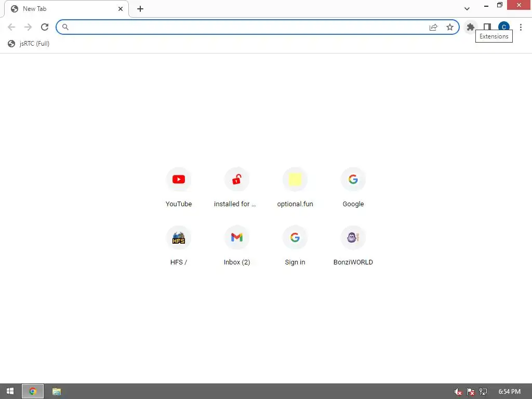Add a new tab with plus button
Viewport: 532px width, 399px height.
click(x=140, y=9)
